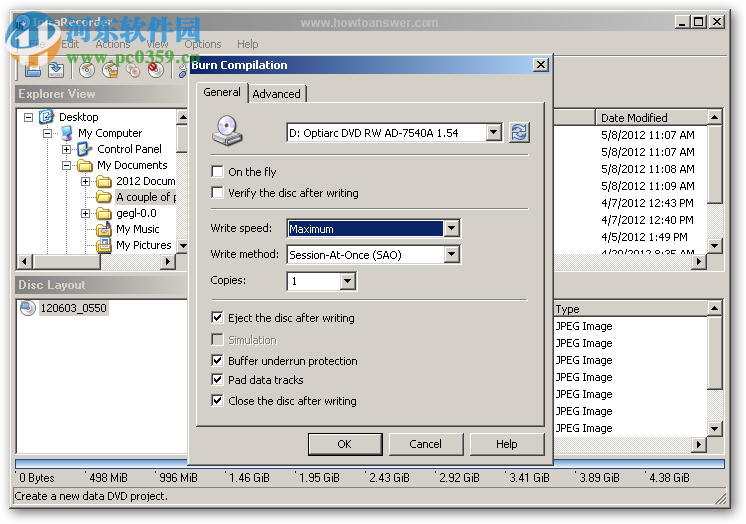Close the Burn Compilation dialog
Screen dimensions: 746x524
click(x=540, y=65)
